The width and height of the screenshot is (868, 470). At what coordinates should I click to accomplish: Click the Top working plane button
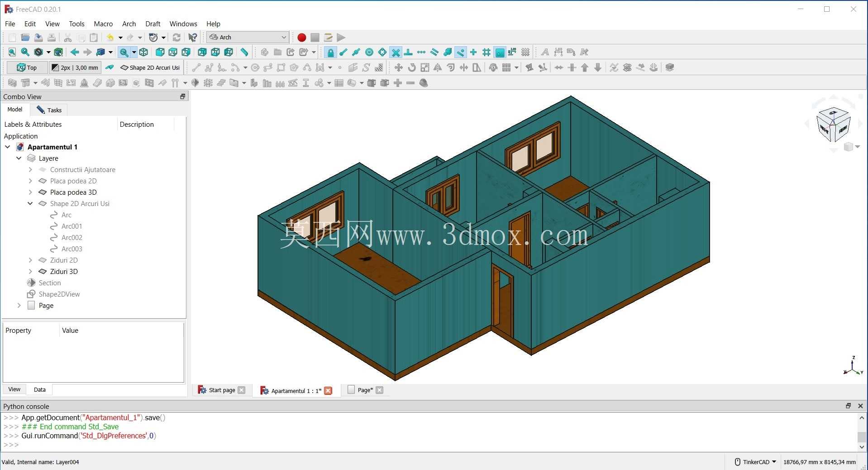click(x=27, y=67)
